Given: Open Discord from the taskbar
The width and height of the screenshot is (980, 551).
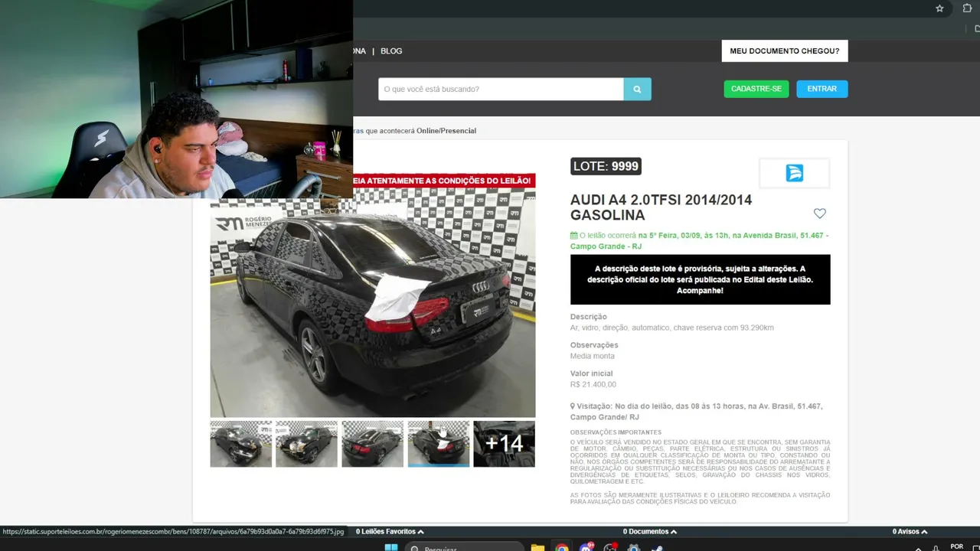Looking at the screenshot, I should [x=586, y=548].
